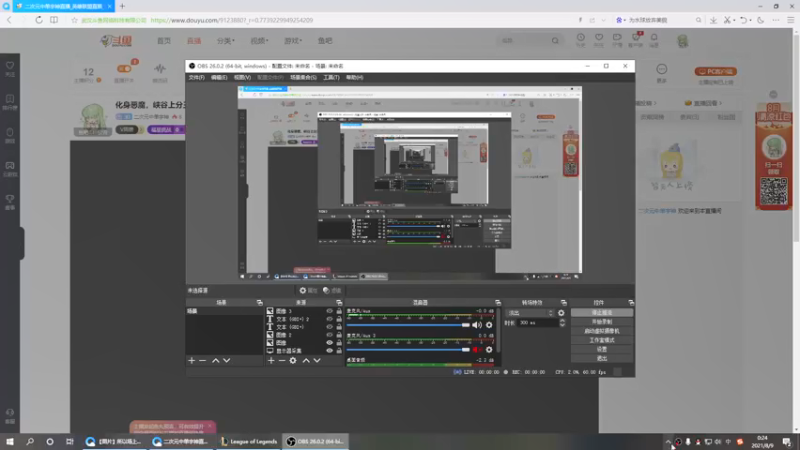
Task: Open OBS 工具(T) menu
Action: point(331,78)
